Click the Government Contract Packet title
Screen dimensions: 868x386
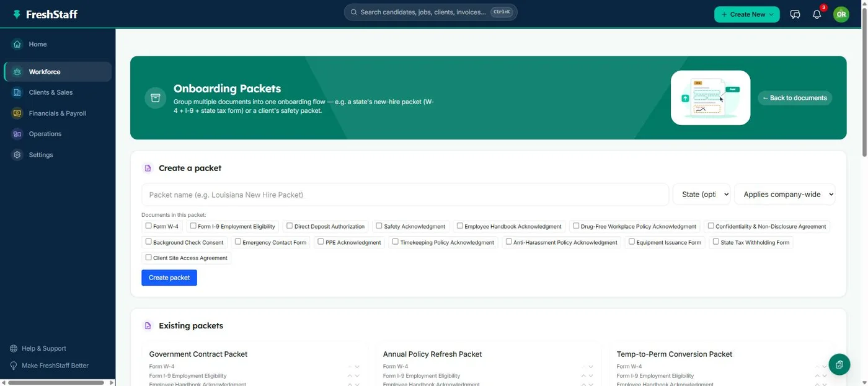(x=198, y=354)
